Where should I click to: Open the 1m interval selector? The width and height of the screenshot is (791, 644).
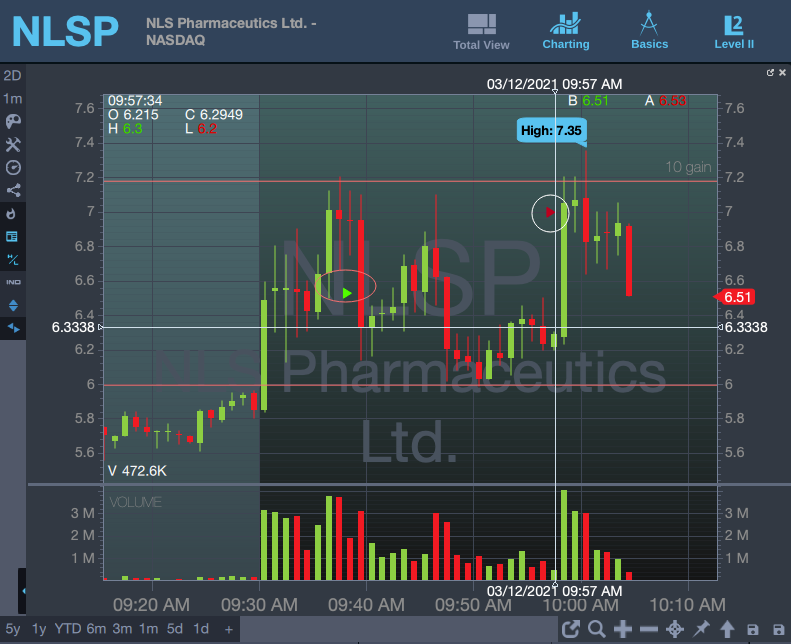[x=13, y=99]
